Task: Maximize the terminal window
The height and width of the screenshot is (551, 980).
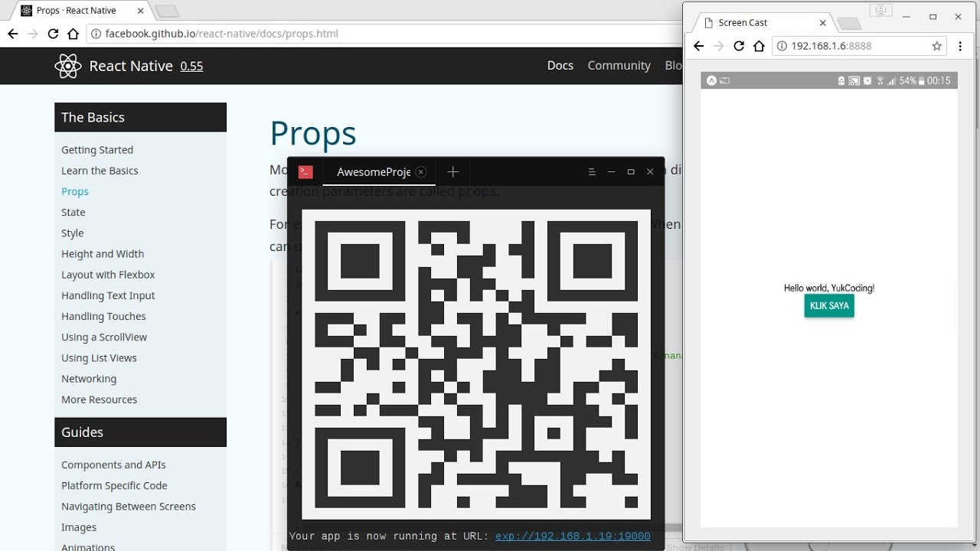Action: (x=631, y=172)
